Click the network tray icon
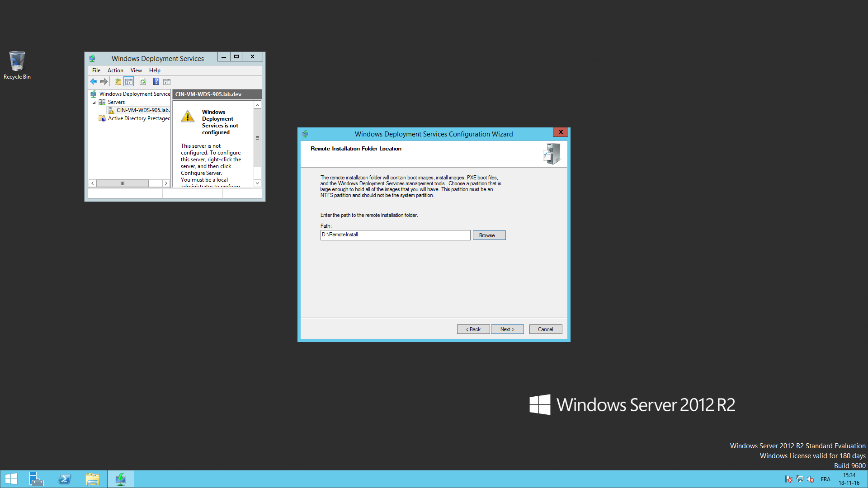This screenshot has width=868, height=488. tap(800, 479)
